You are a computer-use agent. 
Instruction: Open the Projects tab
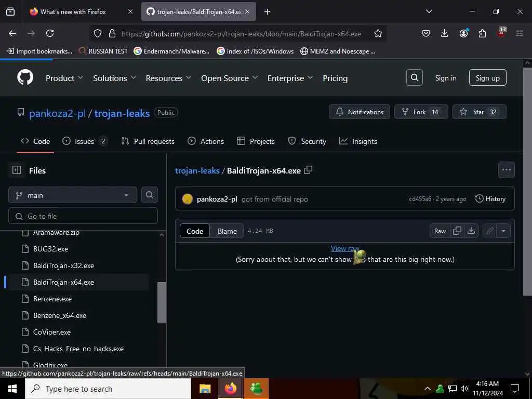point(256,141)
